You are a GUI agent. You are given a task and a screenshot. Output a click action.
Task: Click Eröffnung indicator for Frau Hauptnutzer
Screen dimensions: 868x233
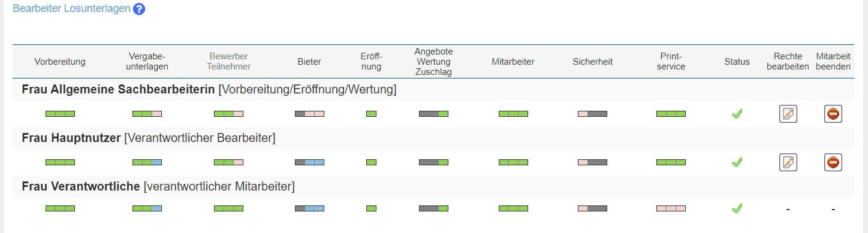coord(371,162)
